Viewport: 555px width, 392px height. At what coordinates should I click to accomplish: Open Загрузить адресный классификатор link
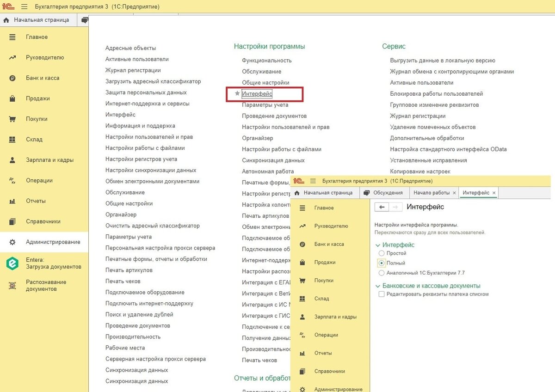153,81
